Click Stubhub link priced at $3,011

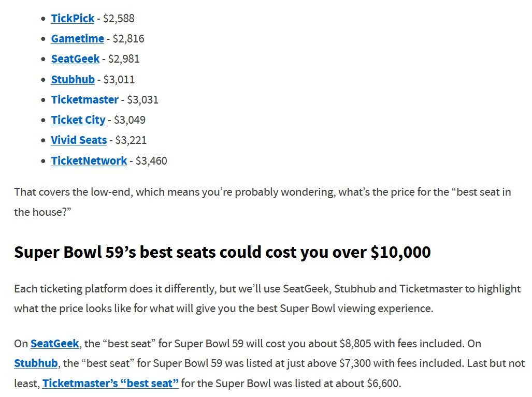click(73, 79)
